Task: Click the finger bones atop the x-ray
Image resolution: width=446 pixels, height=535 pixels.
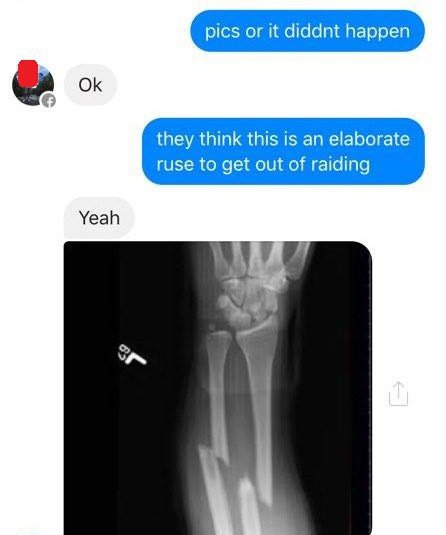Action: pyautogui.click(x=259, y=256)
